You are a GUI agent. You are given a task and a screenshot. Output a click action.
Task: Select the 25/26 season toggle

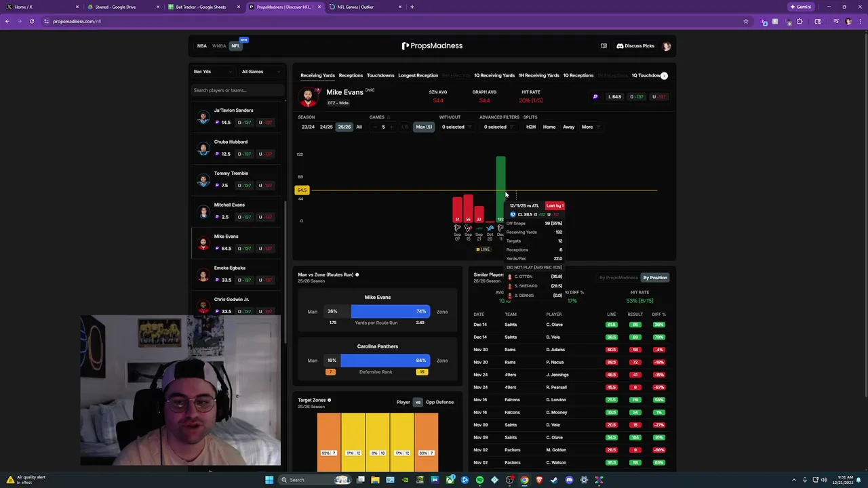coord(344,127)
